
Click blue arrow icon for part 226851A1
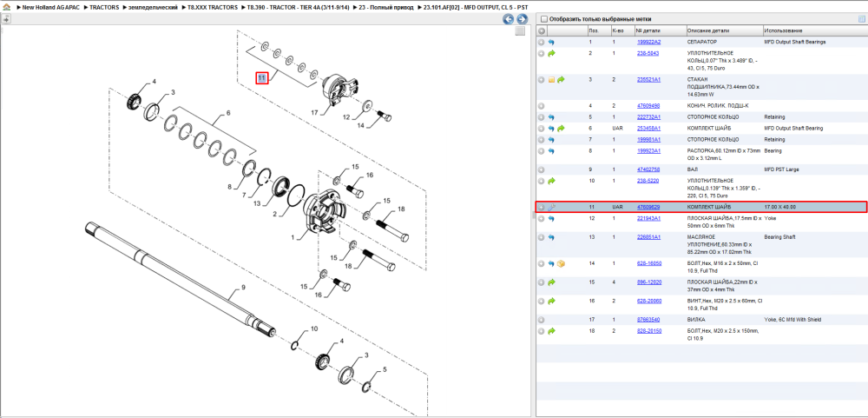click(551, 237)
